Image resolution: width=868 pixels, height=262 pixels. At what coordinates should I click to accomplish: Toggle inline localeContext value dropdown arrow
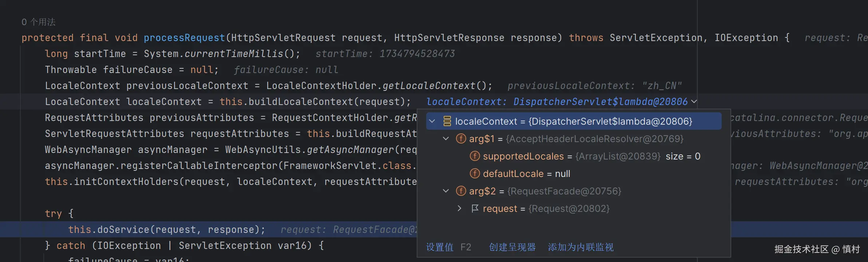694,102
